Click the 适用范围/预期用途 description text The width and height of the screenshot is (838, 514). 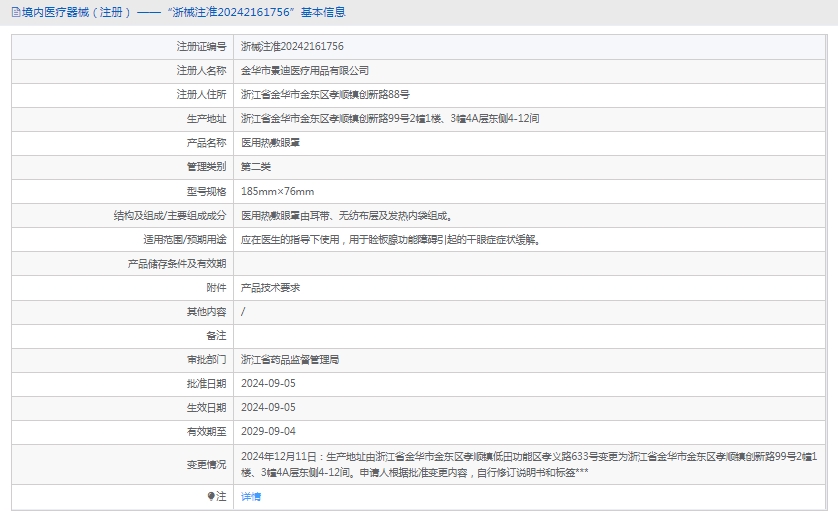389,240
